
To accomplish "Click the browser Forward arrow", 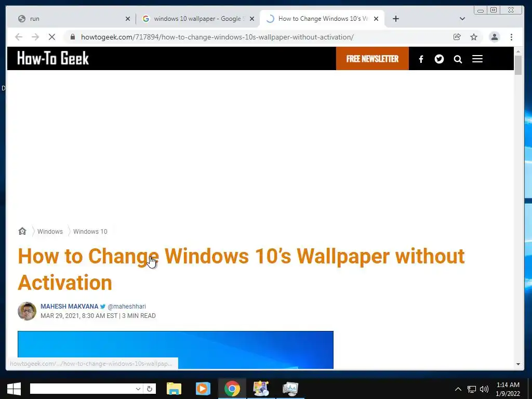I will click(x=35, y=37).
